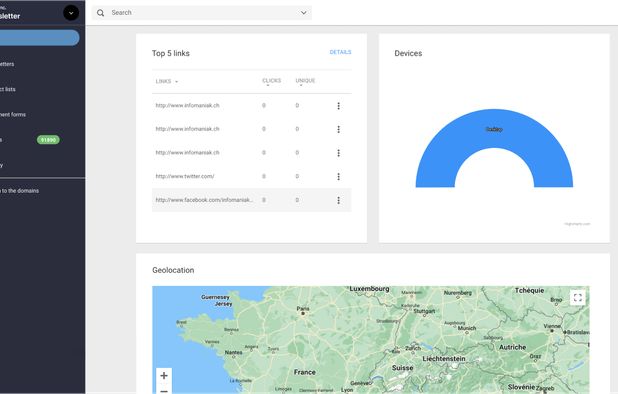Click the Devices card title
Viewport: 618px width, 394px height.
tap(408, 53)
